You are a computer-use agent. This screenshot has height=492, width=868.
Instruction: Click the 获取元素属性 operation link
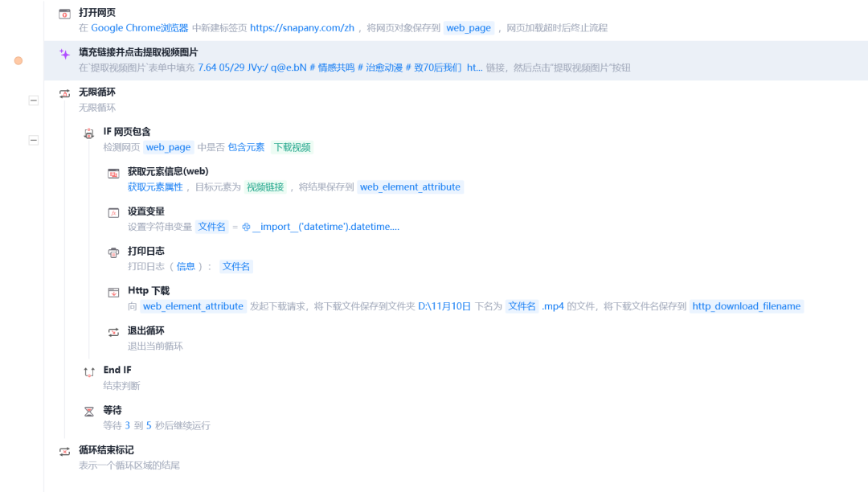tap(155, 187)
